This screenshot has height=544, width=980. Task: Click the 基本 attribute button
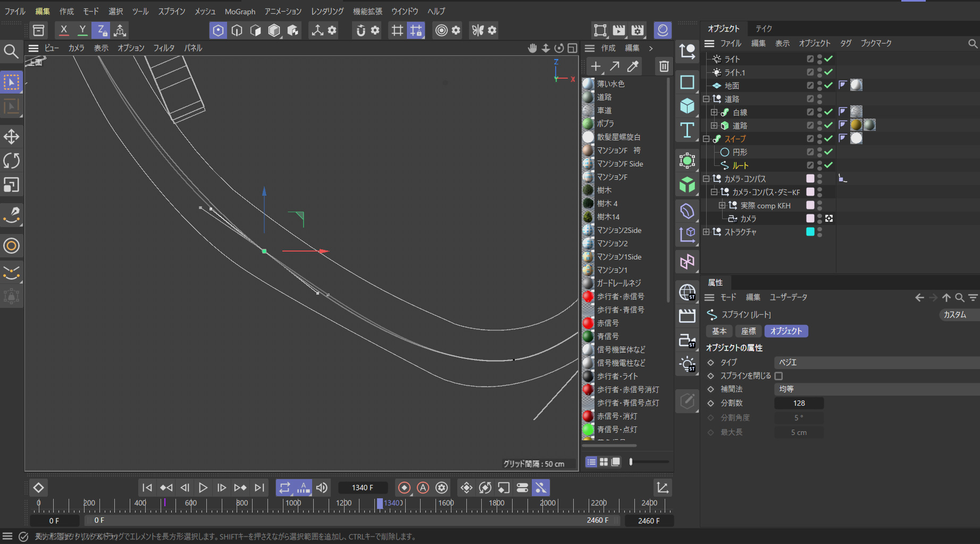(x=719, y=331)
